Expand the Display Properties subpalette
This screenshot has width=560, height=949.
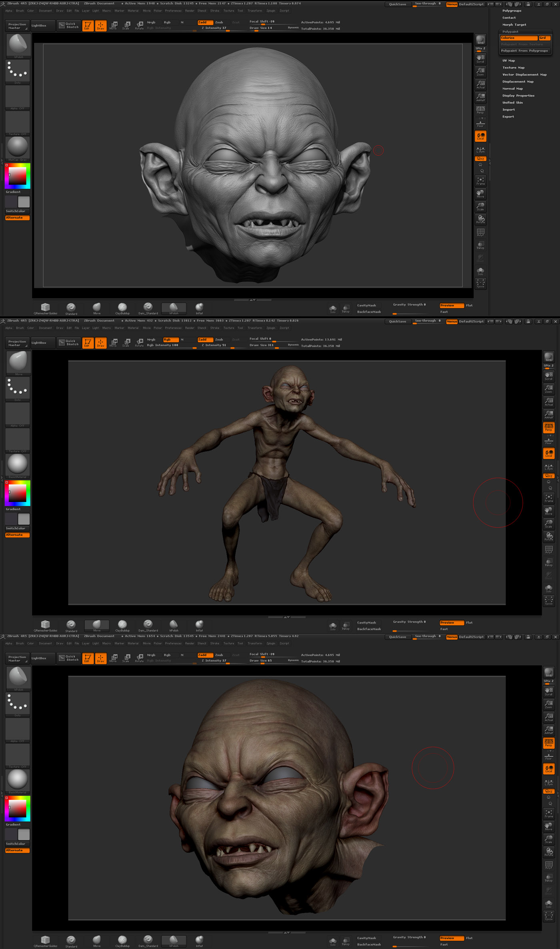pos(518,96)
